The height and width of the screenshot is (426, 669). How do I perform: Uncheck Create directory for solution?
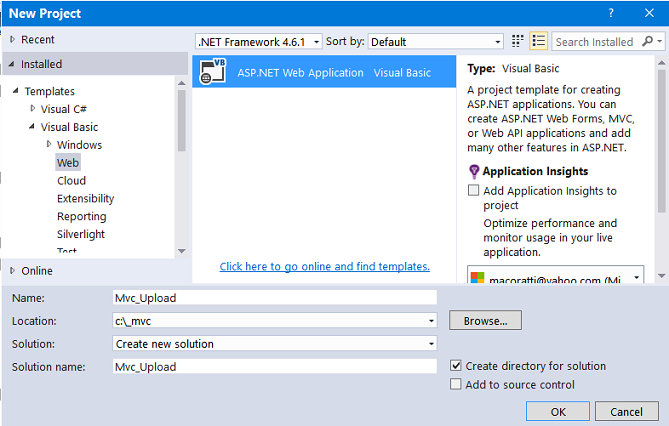click(x=456, y=365)
